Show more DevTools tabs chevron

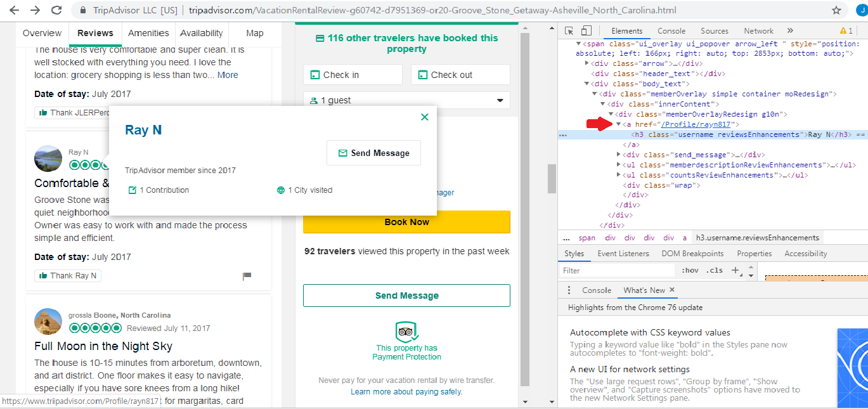click(790, 30)
